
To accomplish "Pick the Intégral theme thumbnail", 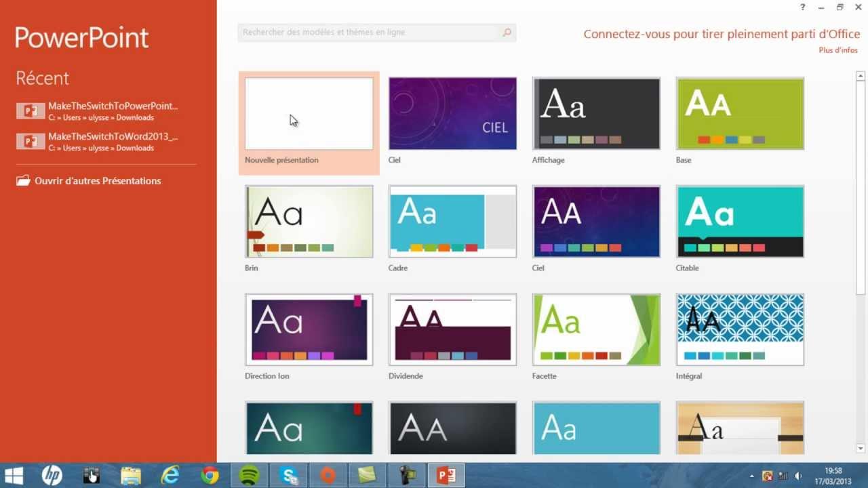I will (x=740, y=329).
